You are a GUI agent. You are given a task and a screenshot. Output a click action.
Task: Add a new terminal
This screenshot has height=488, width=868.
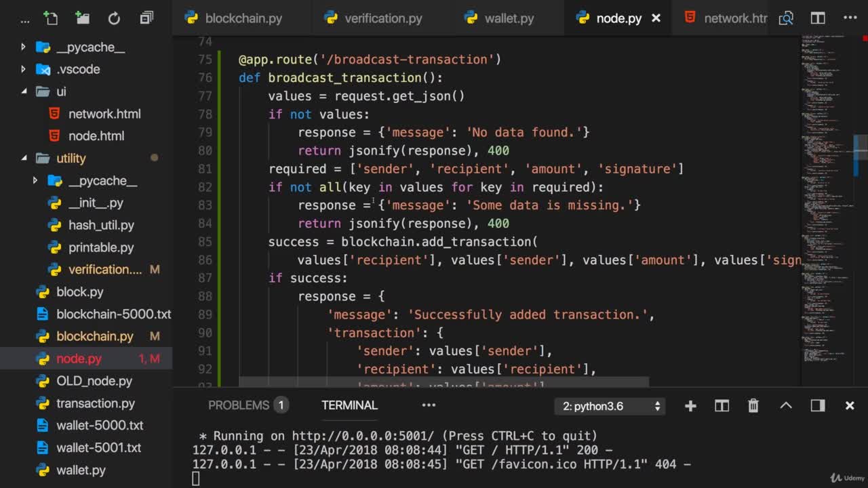(x=690, y=405)
